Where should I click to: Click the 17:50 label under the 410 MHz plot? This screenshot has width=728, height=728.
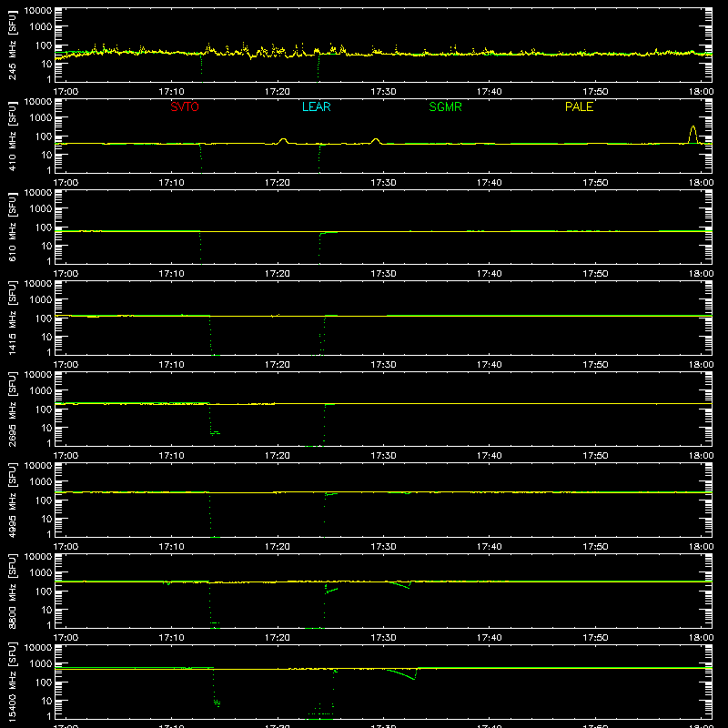pyautogui.click(x=595, y=183)
